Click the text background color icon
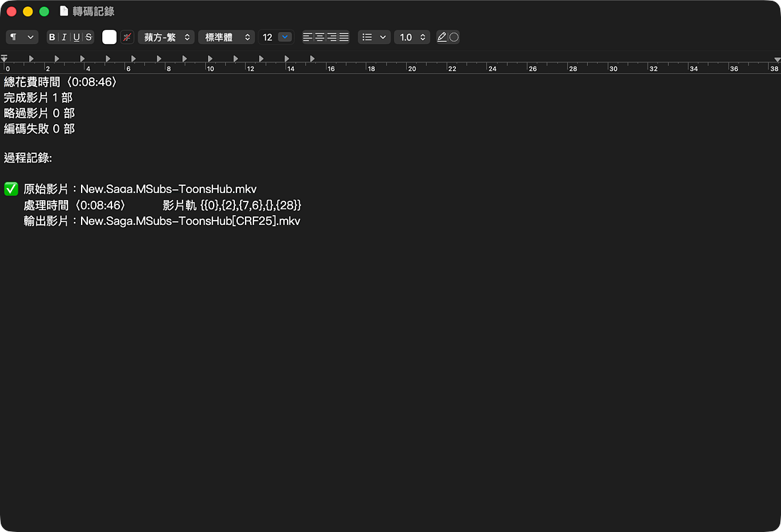 [127, 37]
